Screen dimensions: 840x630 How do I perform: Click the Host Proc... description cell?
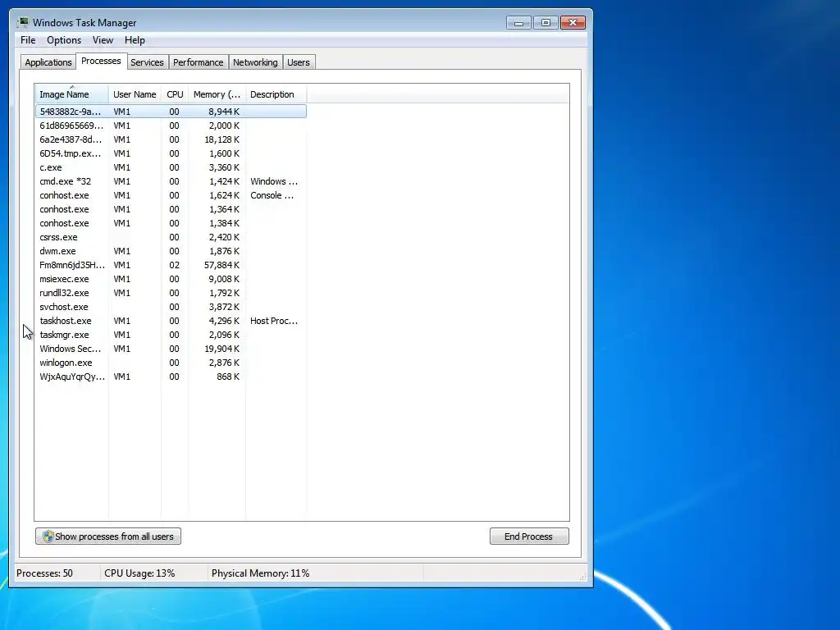click(274, 321)
